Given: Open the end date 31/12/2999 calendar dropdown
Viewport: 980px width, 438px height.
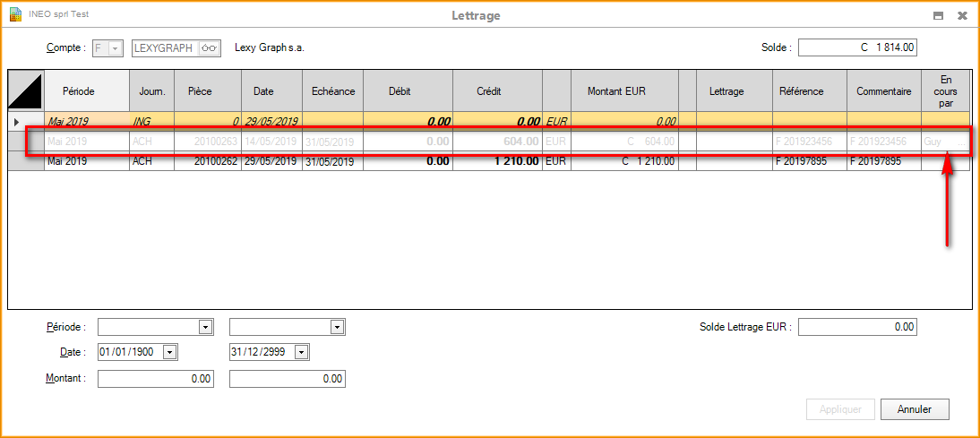Looking at the screenshot, I should click(302, 352).
